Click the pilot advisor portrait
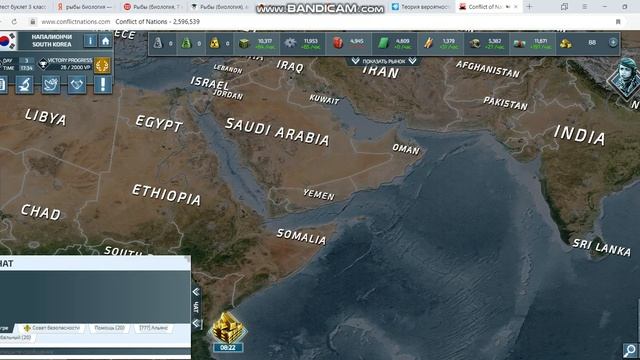The width and height of the screenshot is (640, 360). click(x=627, y=78)
